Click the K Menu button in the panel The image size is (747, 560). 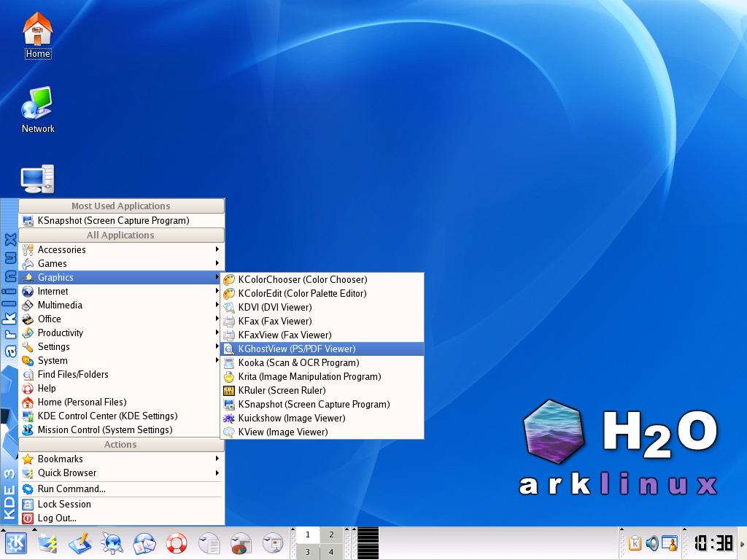[16, 543]
